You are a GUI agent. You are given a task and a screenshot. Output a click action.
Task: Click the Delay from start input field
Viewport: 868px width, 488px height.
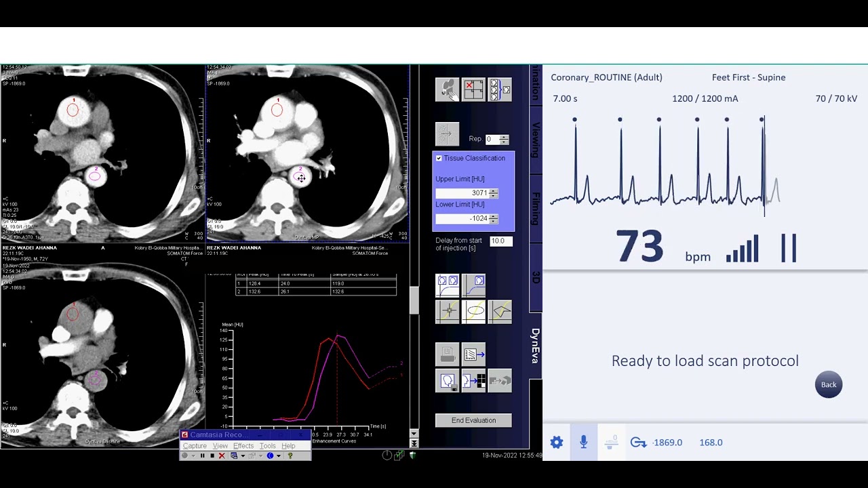pos(501,241)
